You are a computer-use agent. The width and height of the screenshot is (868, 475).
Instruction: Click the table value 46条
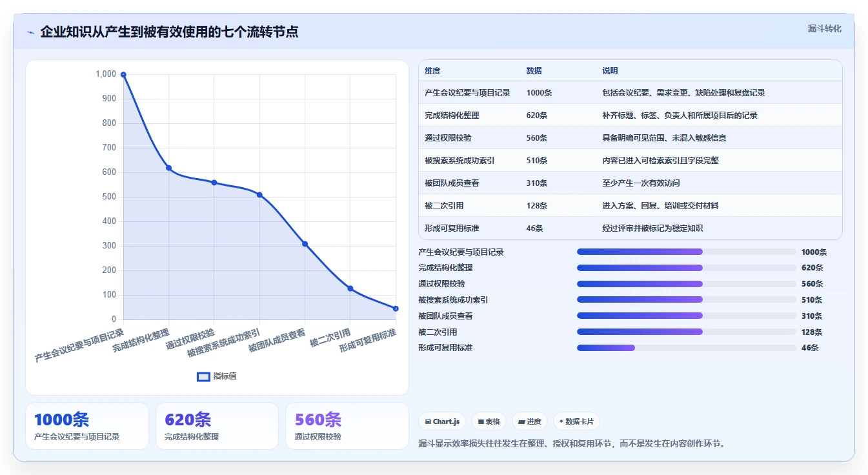pyautogui.click(x=534, y=228)
